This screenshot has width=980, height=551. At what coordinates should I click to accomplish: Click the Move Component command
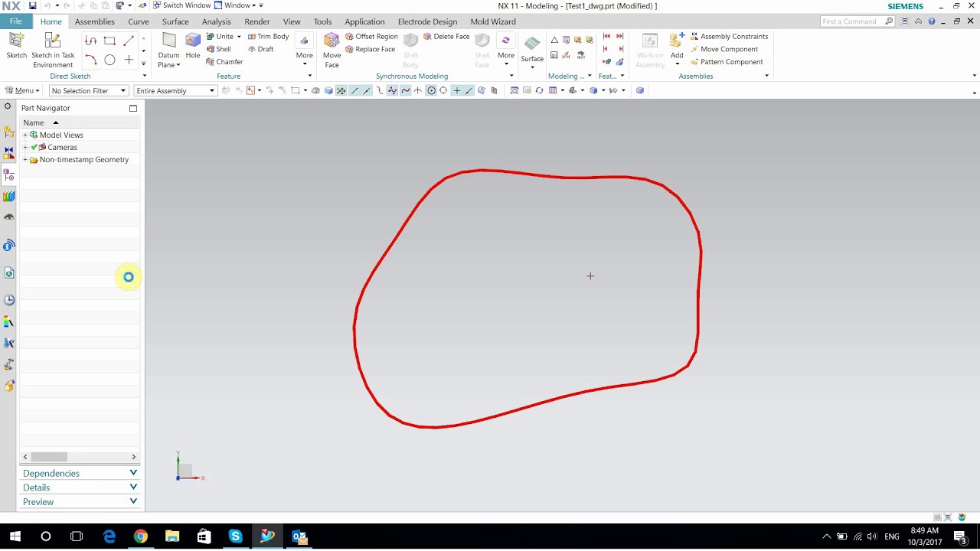724,49
